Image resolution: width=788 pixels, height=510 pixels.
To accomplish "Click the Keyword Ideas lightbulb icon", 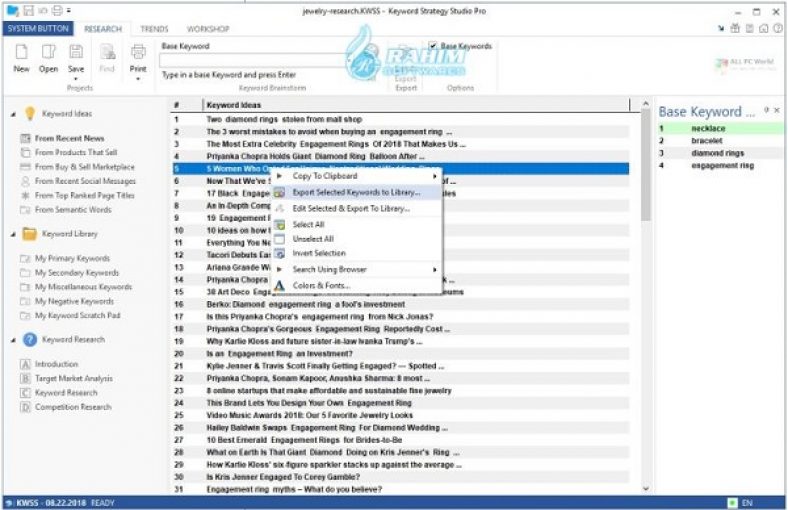I will pos(30,114).
